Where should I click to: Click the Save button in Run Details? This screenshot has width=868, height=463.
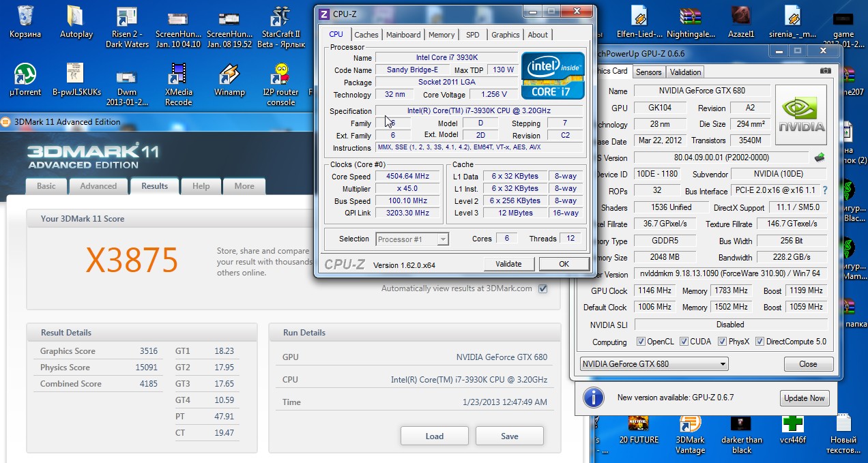tap(509, 436)
